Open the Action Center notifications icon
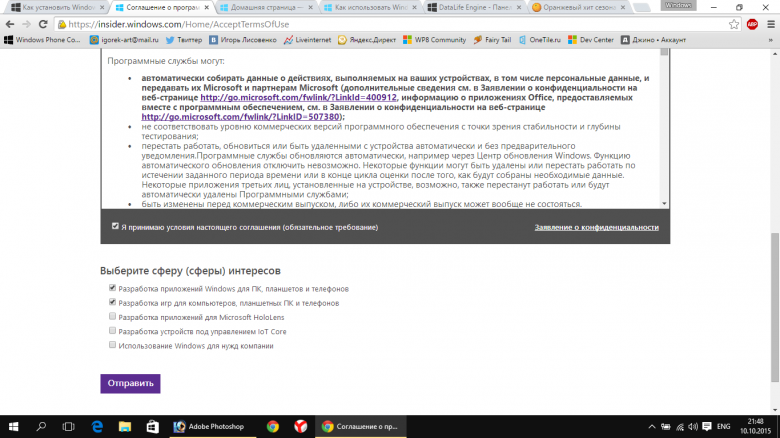The height and width of the screenshot is (438, 780). [x=706, y=427]
